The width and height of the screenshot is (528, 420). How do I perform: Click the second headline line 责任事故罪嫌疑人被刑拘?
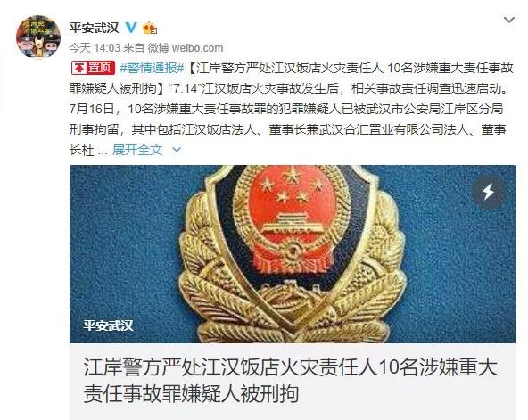(x=191, y=393)
